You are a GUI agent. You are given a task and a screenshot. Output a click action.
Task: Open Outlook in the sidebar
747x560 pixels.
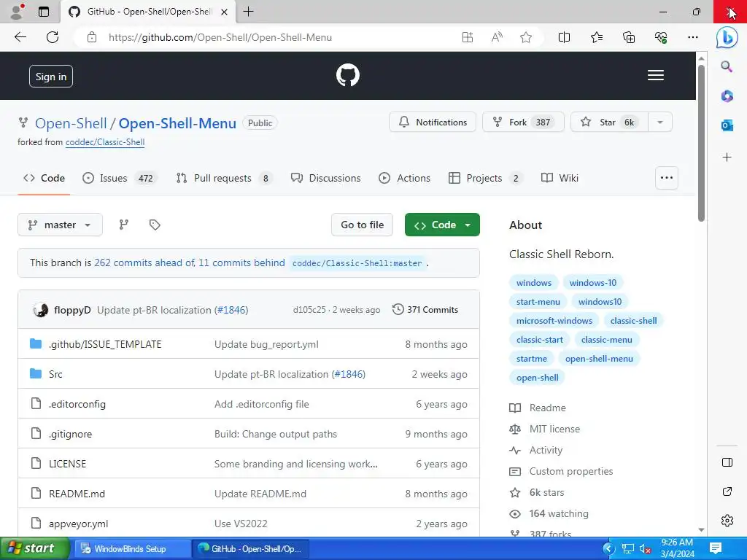click(727, 125)
